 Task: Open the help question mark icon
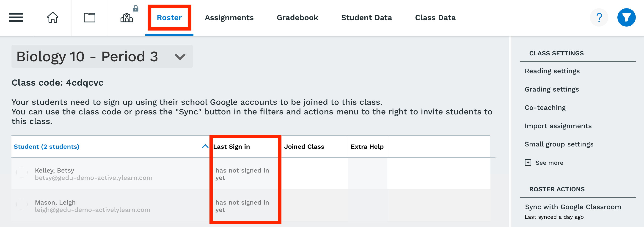599,17
